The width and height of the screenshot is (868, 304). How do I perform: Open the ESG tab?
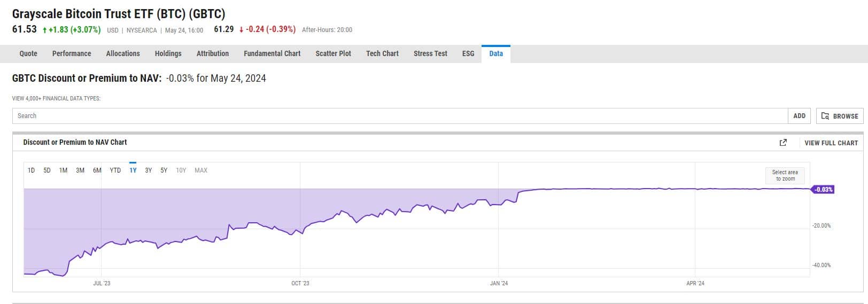[x=468, y=53]
